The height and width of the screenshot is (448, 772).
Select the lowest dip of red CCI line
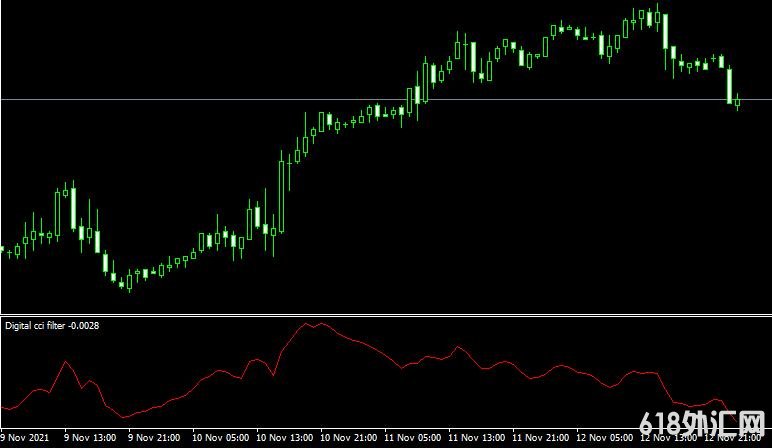123,416
